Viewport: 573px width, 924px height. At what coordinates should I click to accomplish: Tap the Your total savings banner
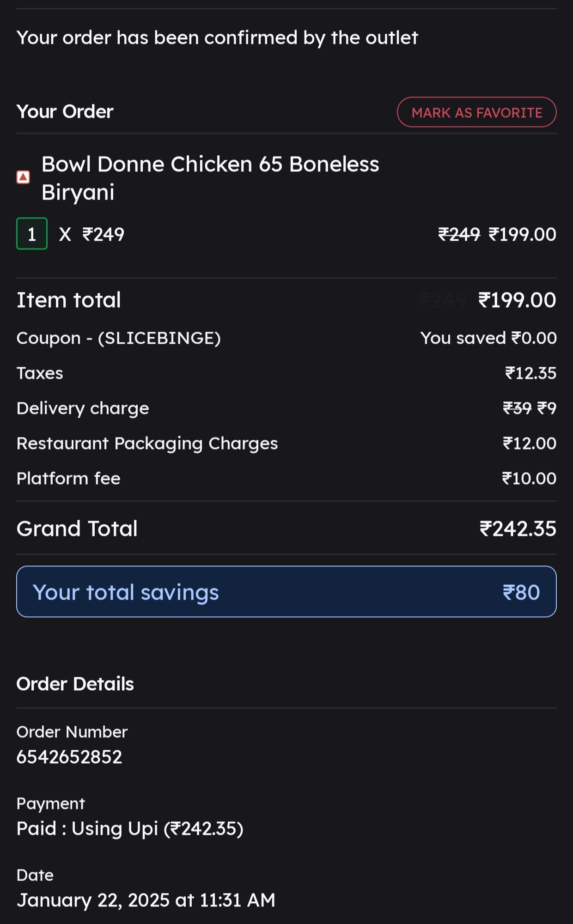pyautogui.click(x=286, y=592)
